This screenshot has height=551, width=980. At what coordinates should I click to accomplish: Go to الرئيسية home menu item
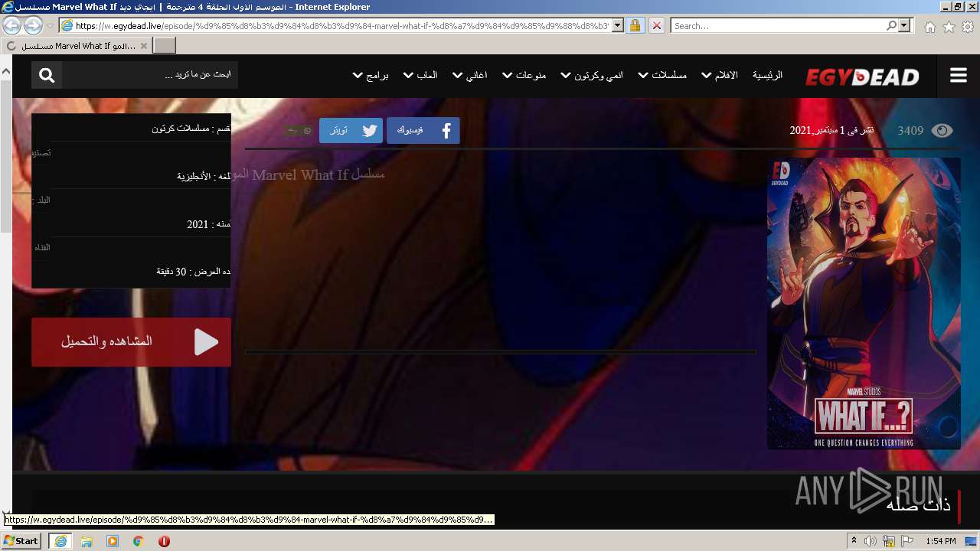[767, 75]
